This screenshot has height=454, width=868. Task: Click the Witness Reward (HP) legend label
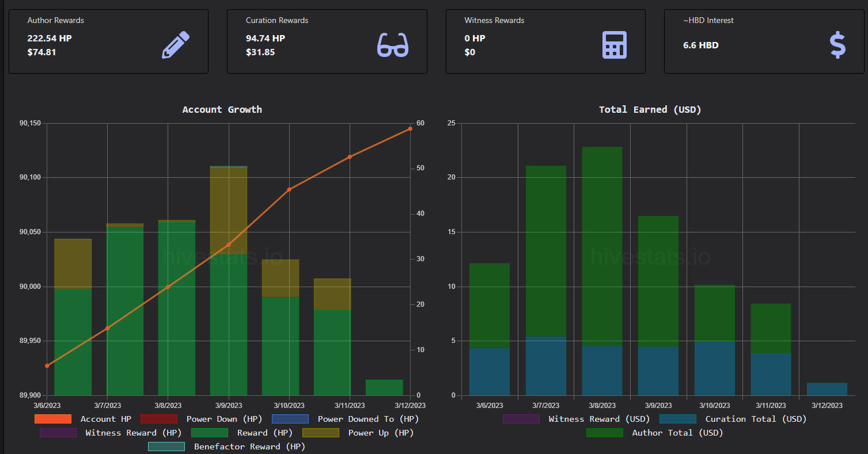134,433
